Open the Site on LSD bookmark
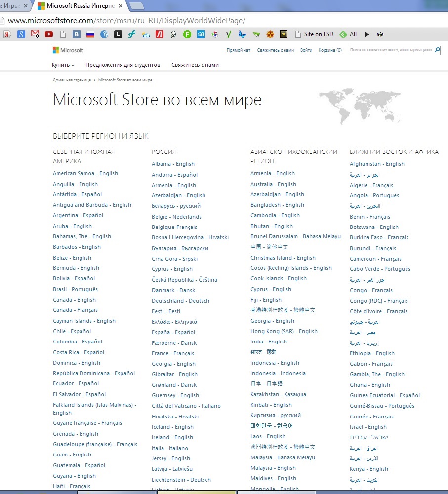Viewport: 448px width, 494px height. pos(314,34)
